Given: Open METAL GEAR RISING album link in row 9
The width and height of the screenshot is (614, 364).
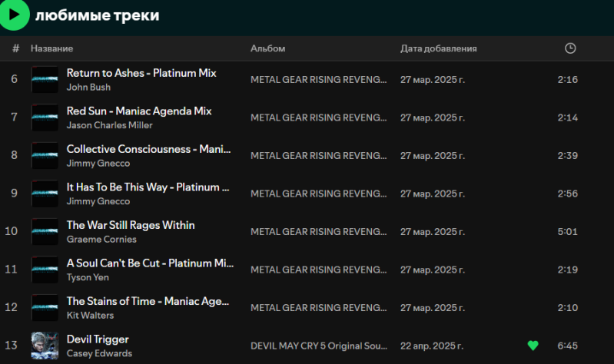Looking at the screenshot, I should [x=319, y=194].
